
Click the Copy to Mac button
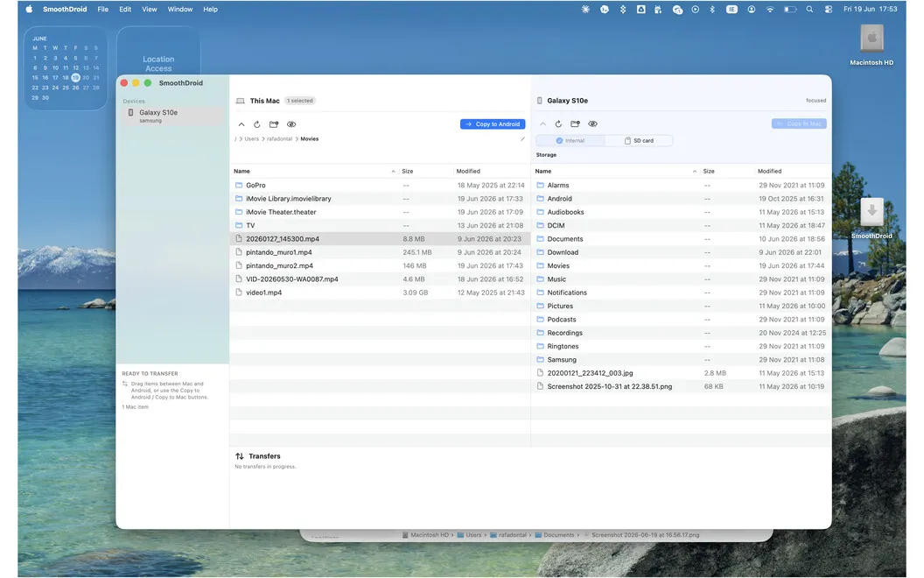pyautogui.click(x=799, y=123)
